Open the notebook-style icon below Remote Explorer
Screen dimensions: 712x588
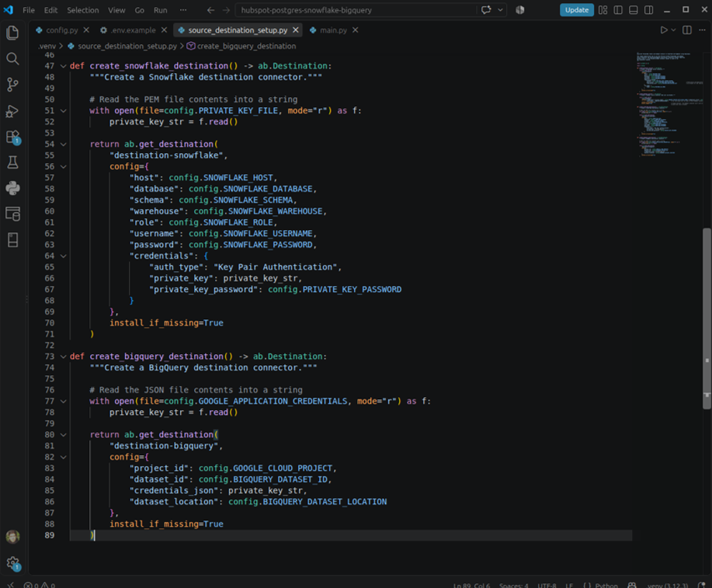[12, 240]
